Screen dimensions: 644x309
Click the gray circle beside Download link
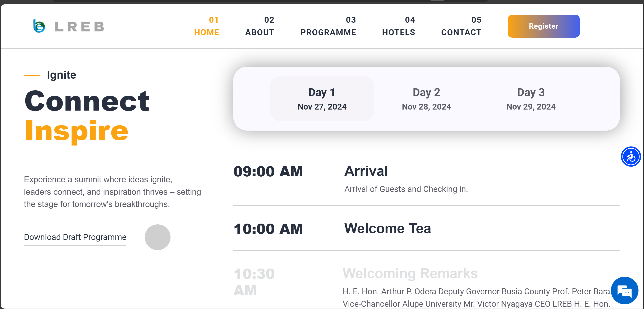point(157,237)
